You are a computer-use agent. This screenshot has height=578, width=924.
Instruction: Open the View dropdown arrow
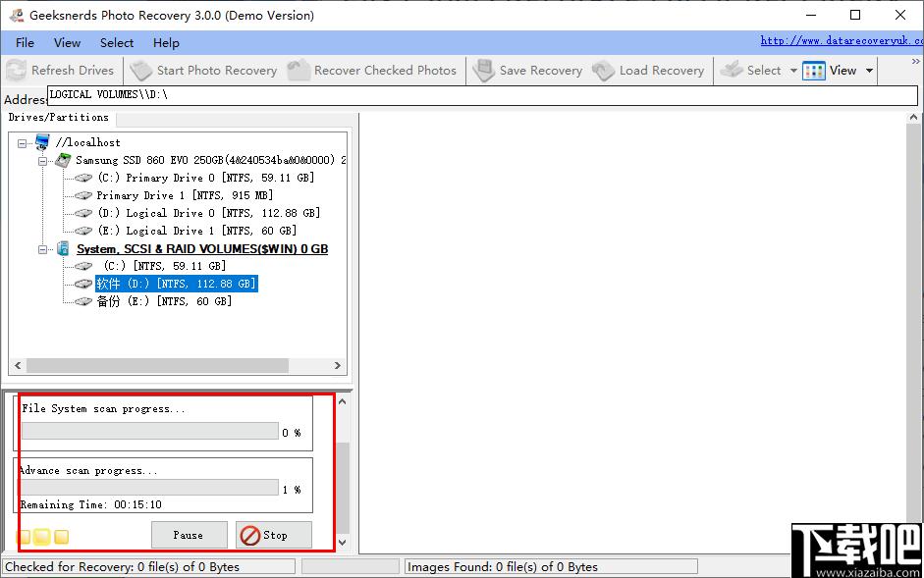869,71
